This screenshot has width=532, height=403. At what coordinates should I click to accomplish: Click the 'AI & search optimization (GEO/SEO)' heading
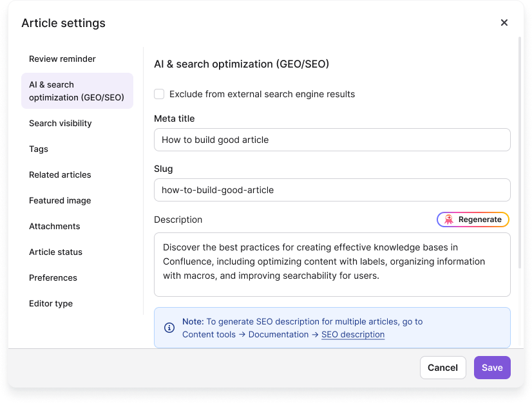point(242,64)
